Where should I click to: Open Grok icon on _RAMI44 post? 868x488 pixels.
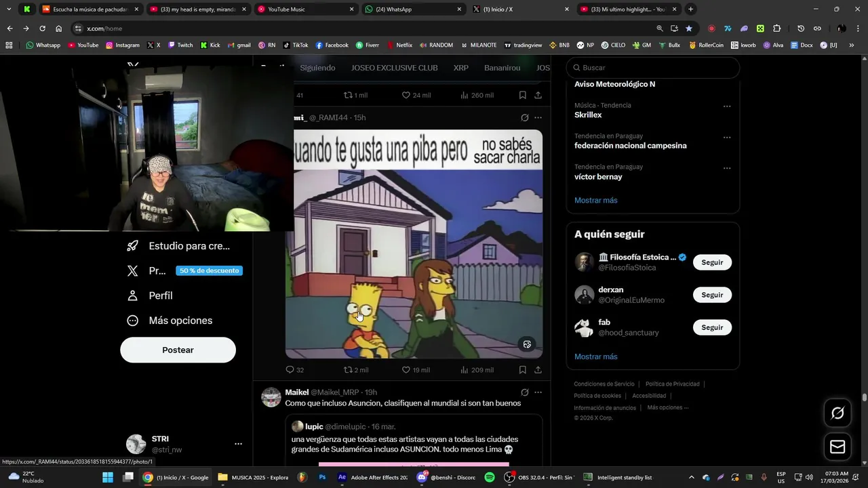coord(524,117)
